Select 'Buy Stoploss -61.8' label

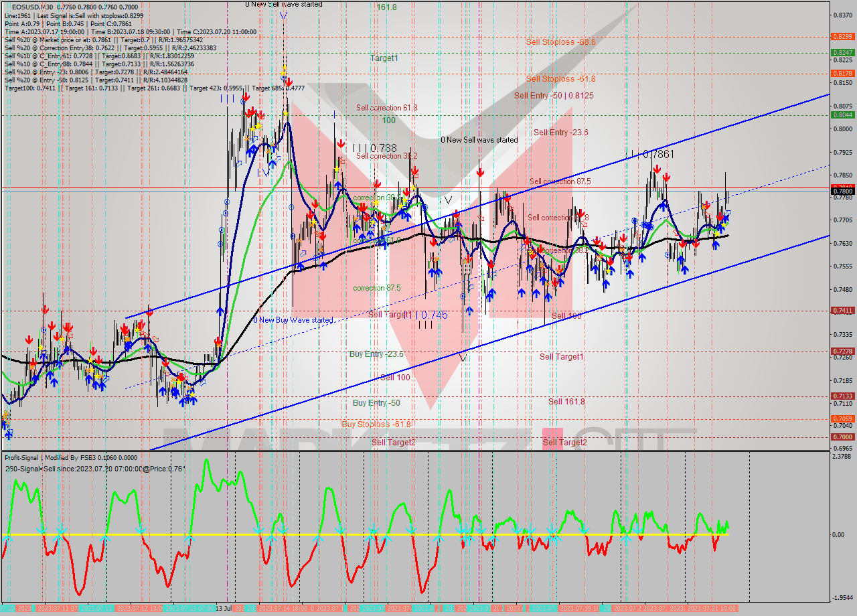click(376, 425)
